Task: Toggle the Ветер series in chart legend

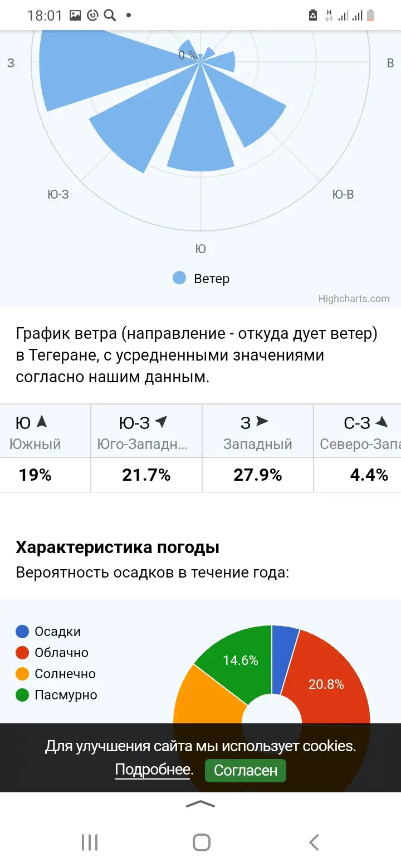Action: click(201, 278)
